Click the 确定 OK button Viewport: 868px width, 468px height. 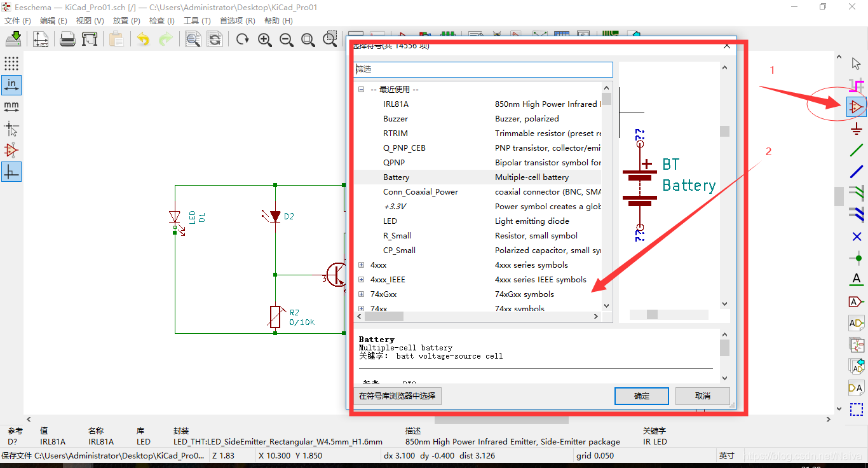[642, 396]
